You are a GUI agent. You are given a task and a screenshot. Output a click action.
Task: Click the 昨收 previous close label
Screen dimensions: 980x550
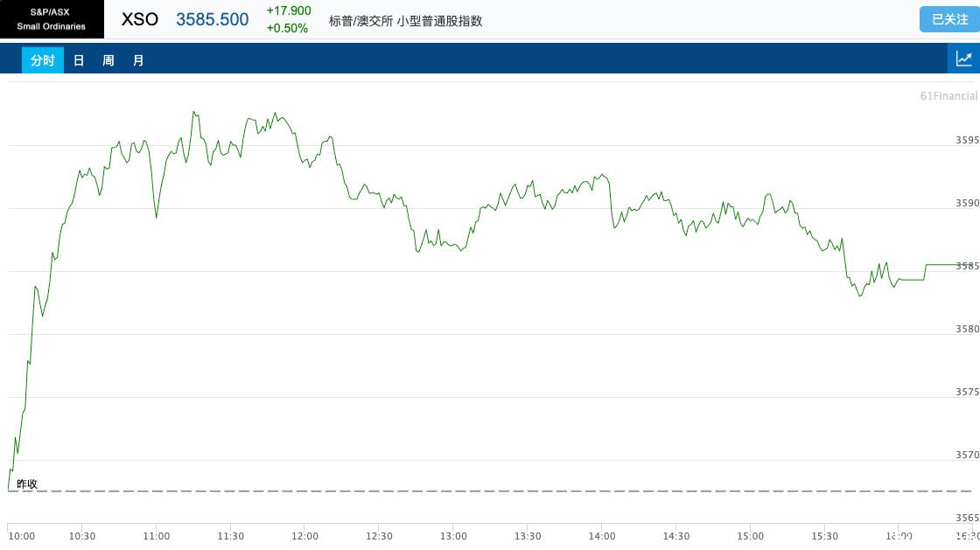(x=27, y=484)
